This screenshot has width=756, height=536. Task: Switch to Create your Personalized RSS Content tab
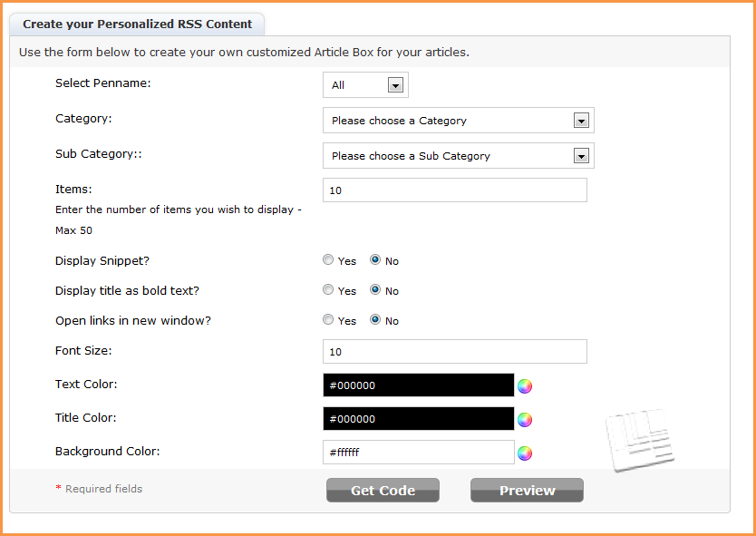[x=137, y=24]
